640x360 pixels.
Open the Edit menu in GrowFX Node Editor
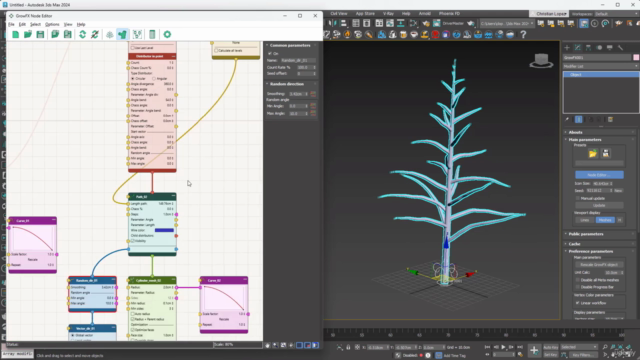(x=22, y=24)
